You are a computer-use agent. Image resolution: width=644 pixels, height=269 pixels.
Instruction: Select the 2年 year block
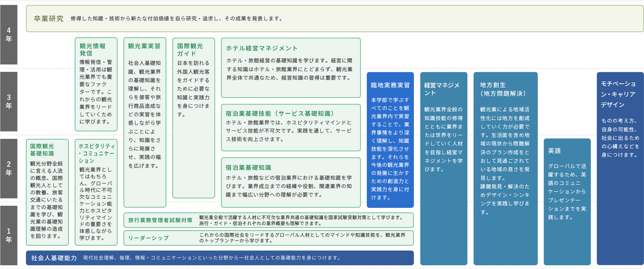(9, 168)
